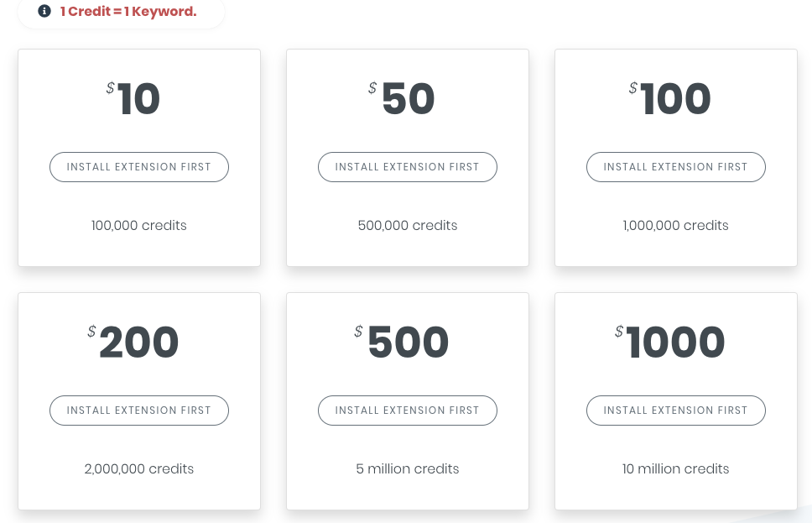This screenshot has height=523, width=812.
Task: Choose Install Extension First under $100
Action: click(x=675, y=167)
